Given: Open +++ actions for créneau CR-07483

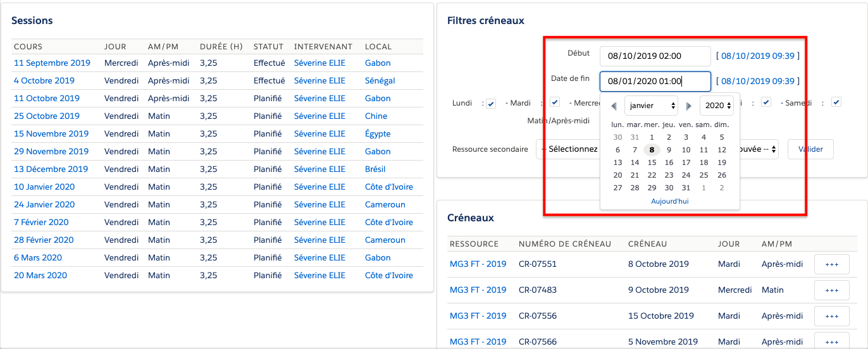Looking at the screenshot, I should [831, 290].
